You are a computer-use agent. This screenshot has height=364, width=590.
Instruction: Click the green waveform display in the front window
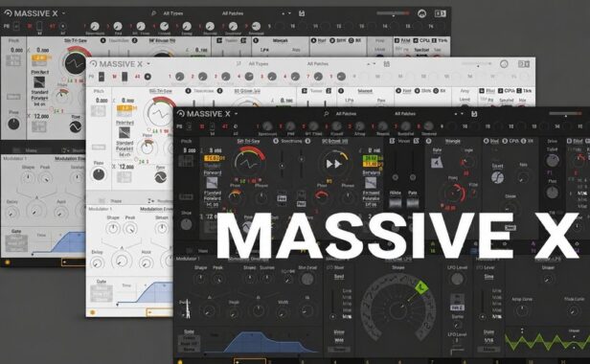(547, 341)
